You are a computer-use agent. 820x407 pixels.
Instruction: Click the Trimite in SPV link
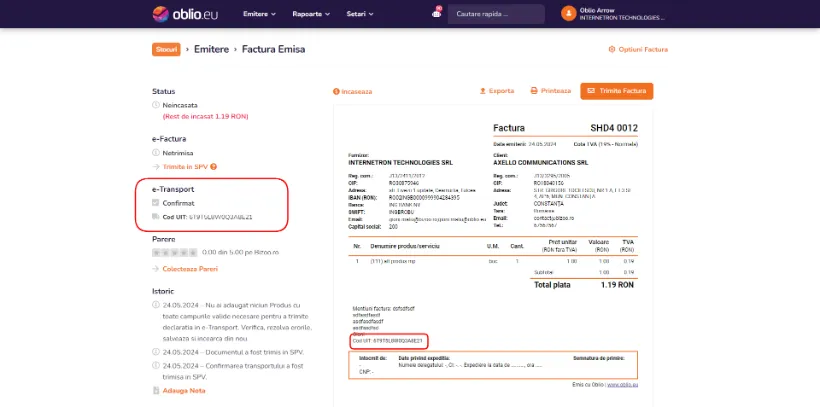[185, 167]
